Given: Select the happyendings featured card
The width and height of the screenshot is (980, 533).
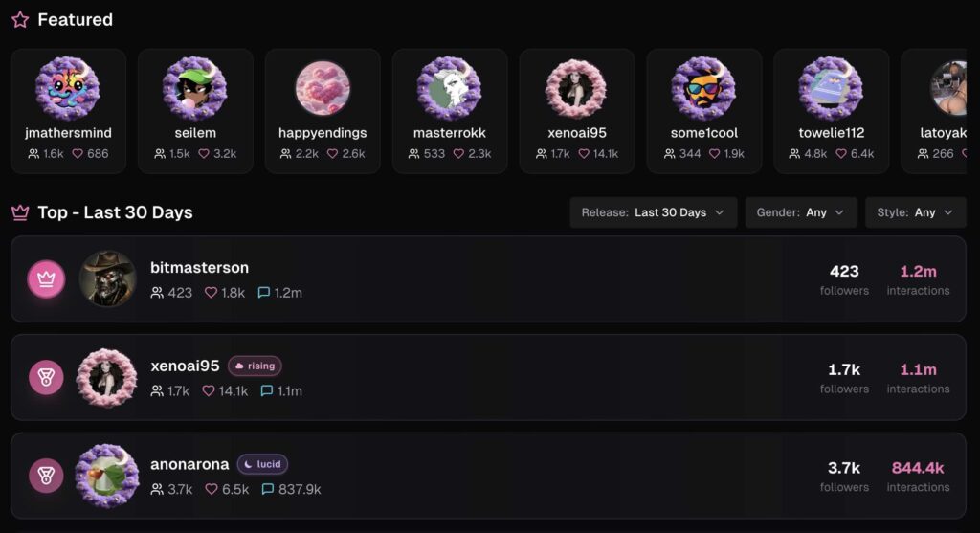Looking at the screenshot, I should click(323, 111).
